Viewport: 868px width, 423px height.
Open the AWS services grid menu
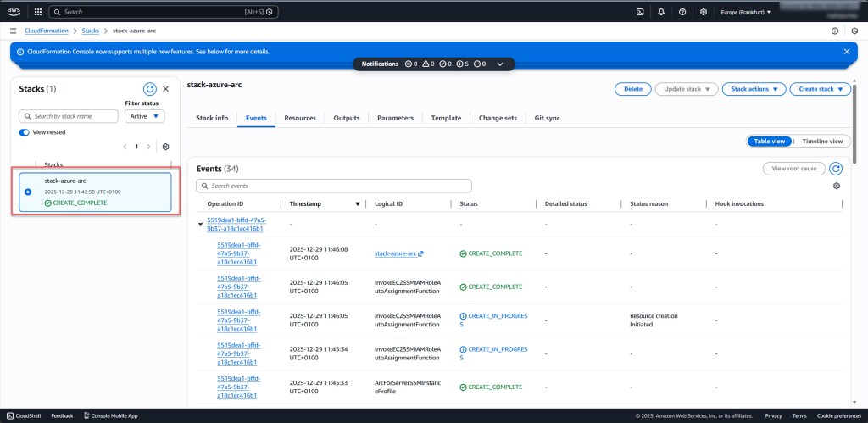click(x=37, y=12)
